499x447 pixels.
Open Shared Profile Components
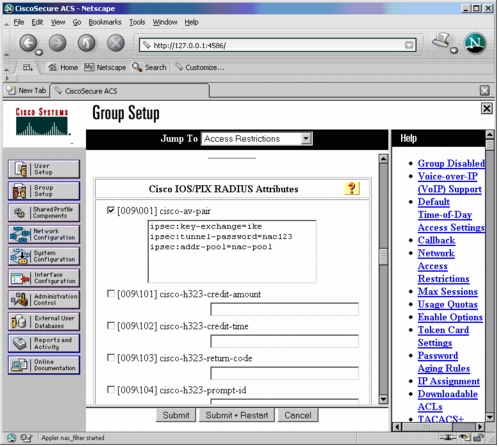44,213
